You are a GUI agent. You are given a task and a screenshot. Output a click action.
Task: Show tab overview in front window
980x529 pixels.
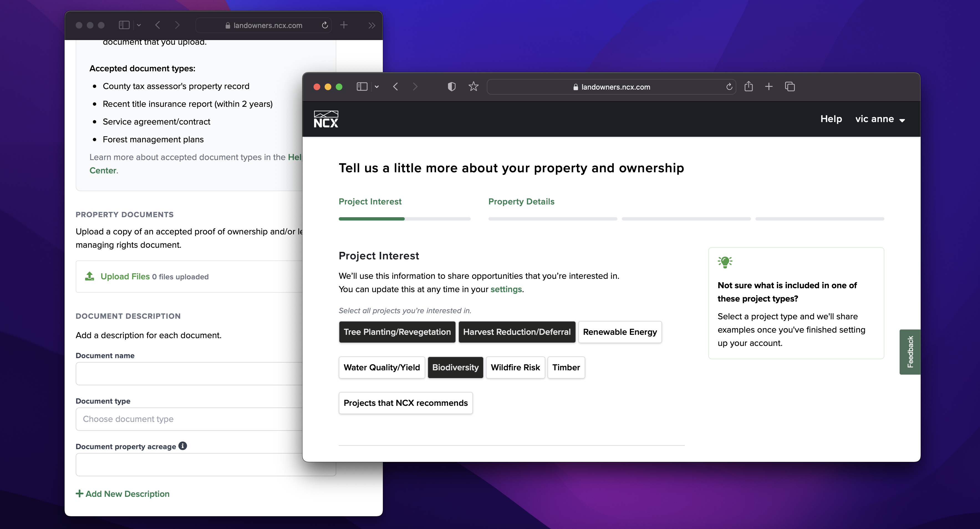pos(790,87)
